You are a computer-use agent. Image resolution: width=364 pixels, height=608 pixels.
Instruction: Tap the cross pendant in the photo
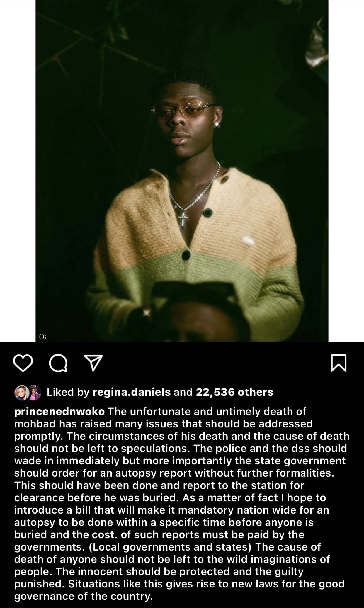point(182,219)
